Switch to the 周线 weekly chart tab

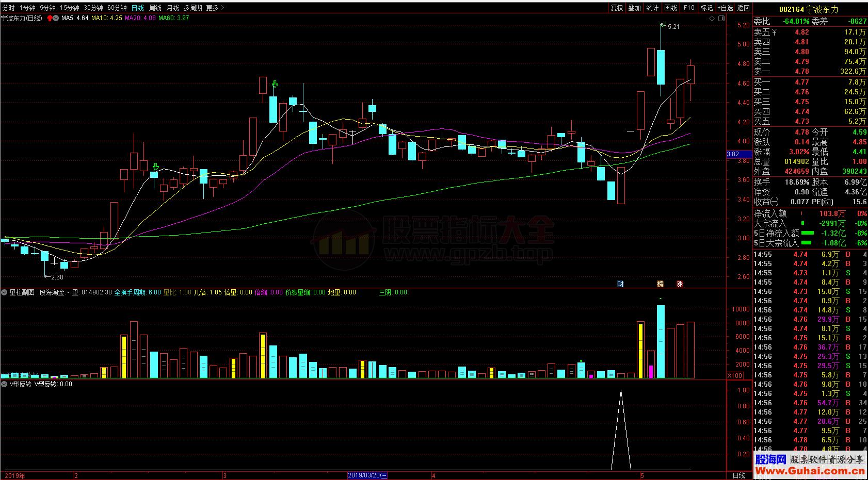(155, 8)
